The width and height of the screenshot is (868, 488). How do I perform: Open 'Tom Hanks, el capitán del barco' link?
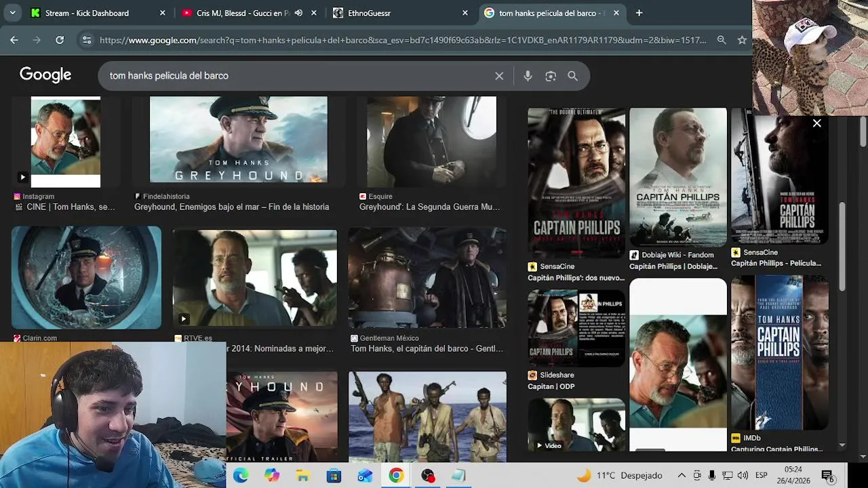(427, 349)
